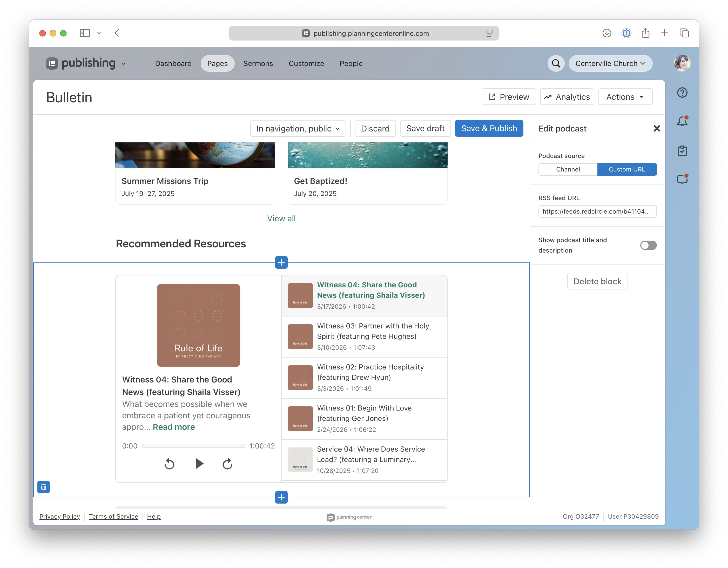Open Analytics for the Bulletin page
The height and width of the screenshot is (568, 728).
567,97
